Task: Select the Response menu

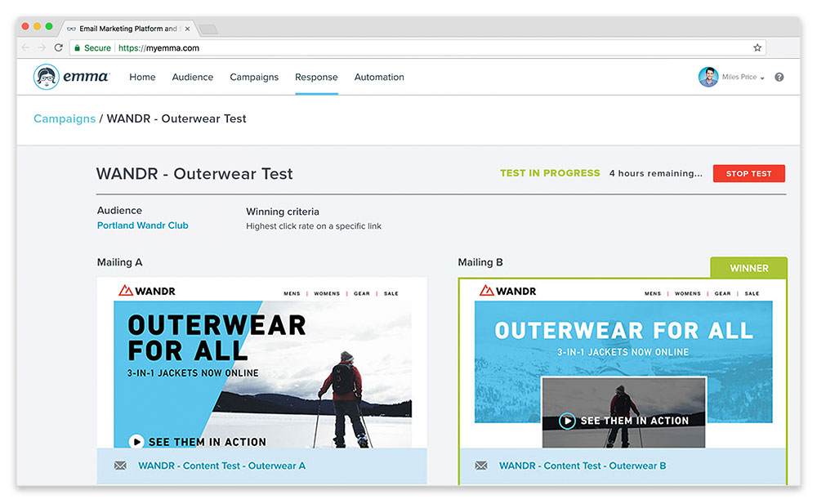Action: point(316,77)
